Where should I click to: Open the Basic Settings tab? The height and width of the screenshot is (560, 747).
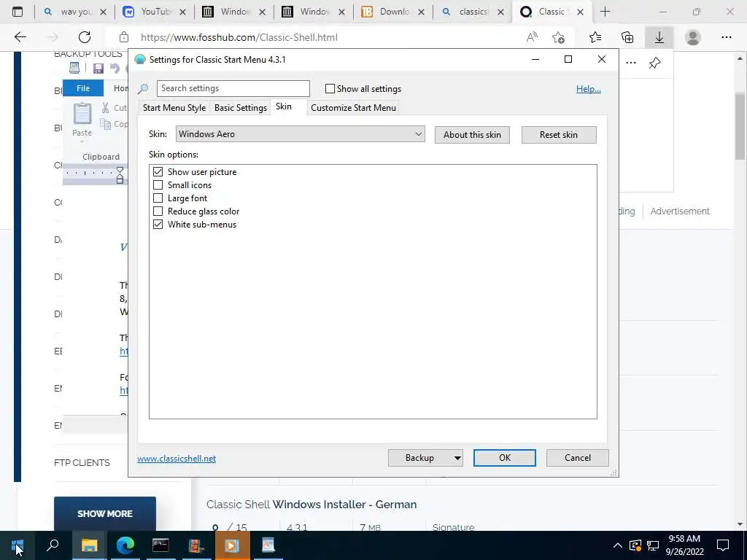[241, 108]
